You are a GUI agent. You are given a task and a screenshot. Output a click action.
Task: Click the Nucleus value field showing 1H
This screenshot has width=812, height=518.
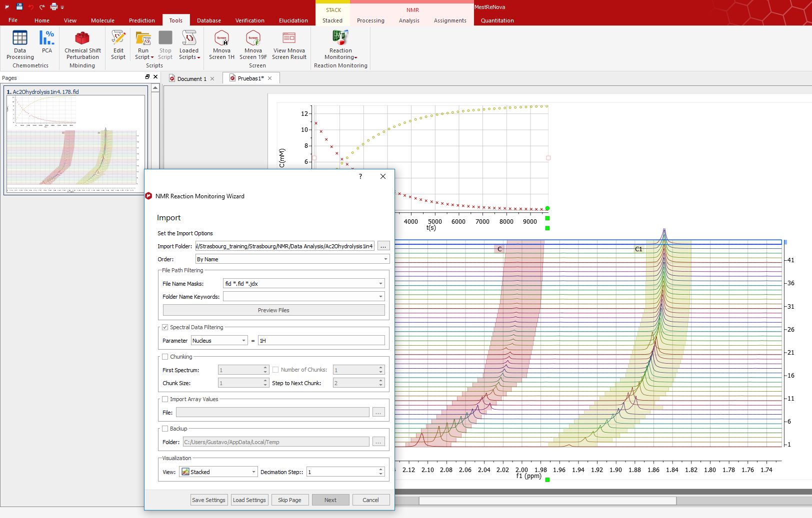tap(321, 341)
